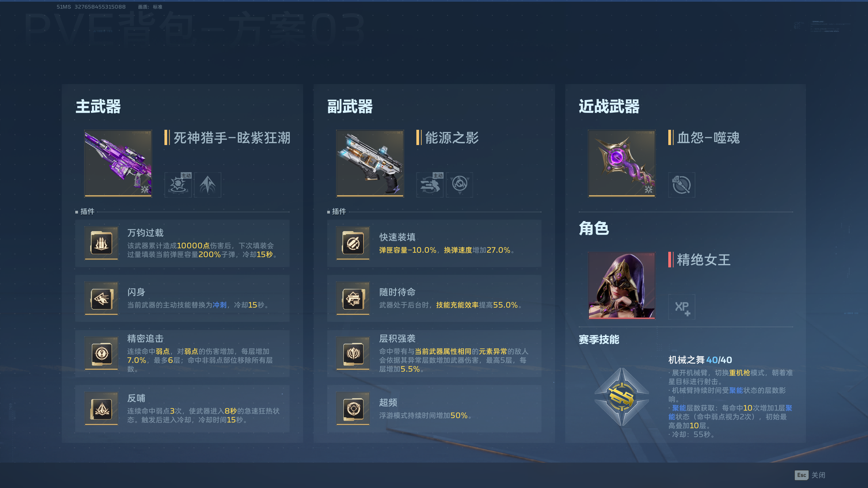Click the 闪身 dash plugin icon
The image size is (868, 488).
[x=101, y=299]
